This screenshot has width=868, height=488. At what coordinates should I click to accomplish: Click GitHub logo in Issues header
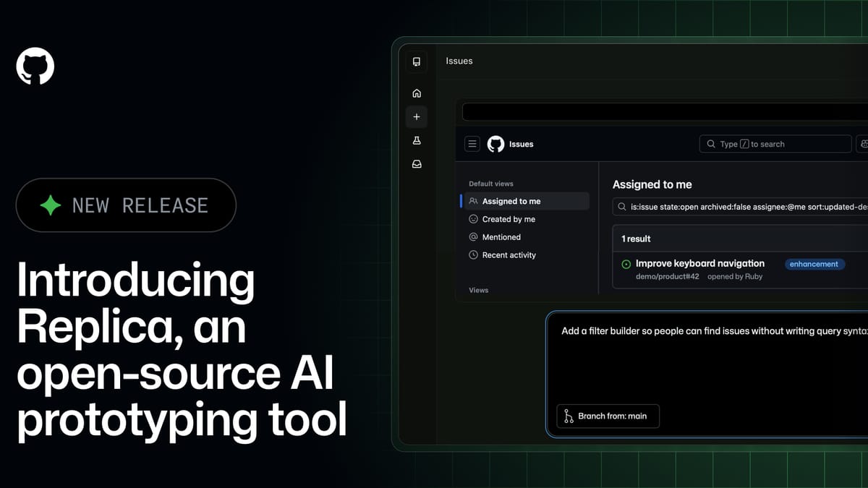click(495, 144)
